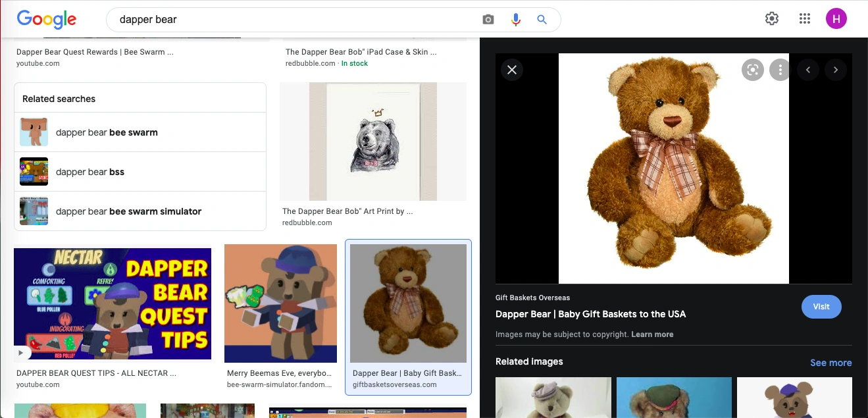Image resolution: width=868 pixels, height=418 pixels.
Task: Close the Dapper Bear image preview panel
Action: (x=511, y=70)
